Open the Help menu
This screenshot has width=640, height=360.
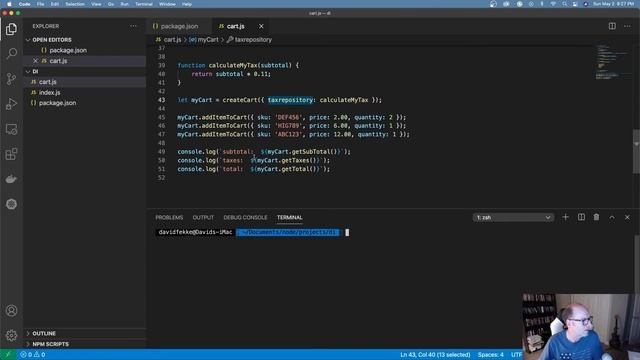[187, 4]
